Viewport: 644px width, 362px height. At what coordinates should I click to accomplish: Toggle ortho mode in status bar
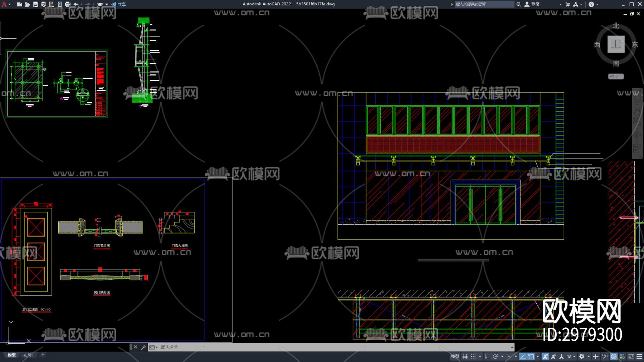click(487, 356)
